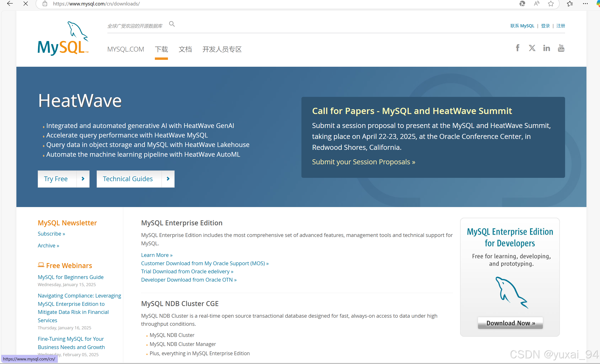Screen dimensions: 600x364
Task: Open Developer Download from Oracle OTN
Action: tap(189, 280)
